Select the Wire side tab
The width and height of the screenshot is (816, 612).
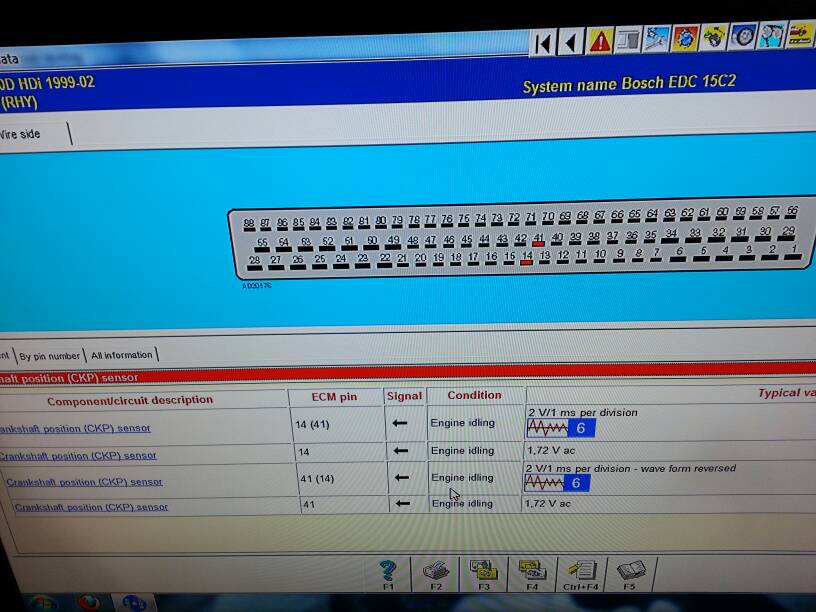[x=22, y=133]
